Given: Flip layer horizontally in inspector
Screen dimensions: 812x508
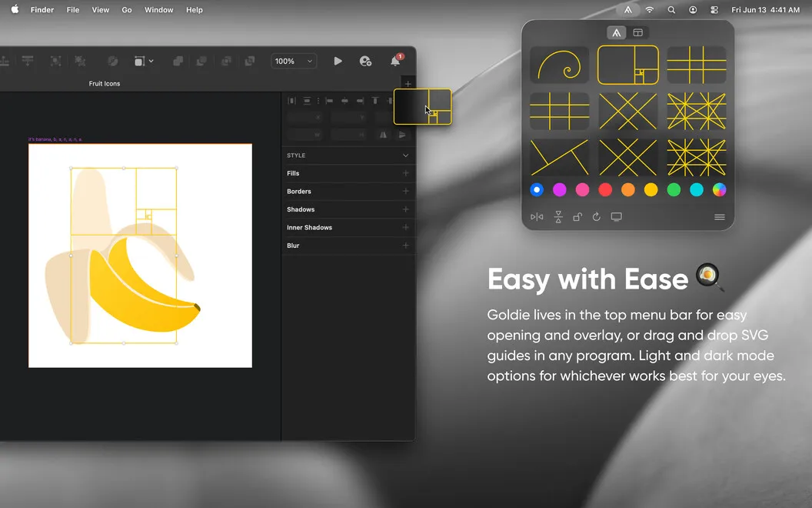Looking at the screenshot, I should pyautogui.click(x=383, y=135).
